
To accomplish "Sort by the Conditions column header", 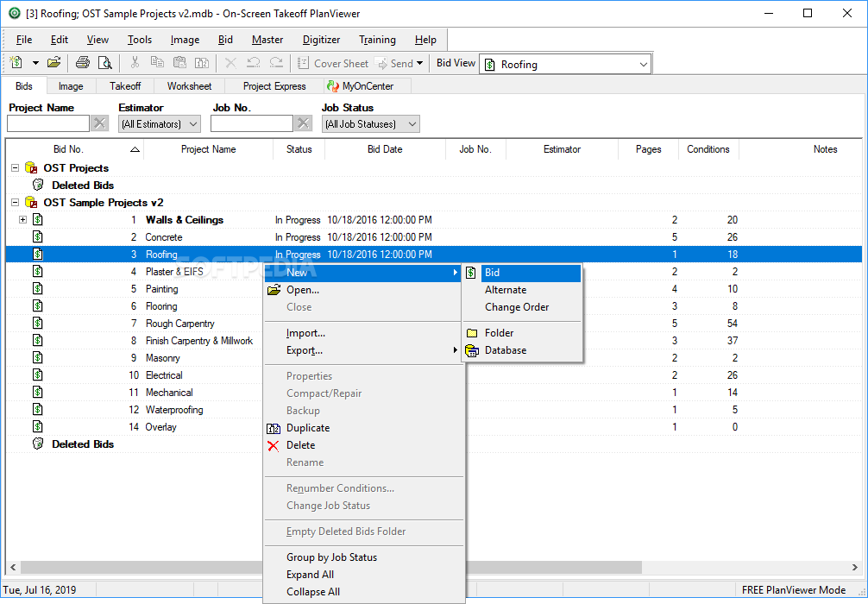I will (x=708, y=149).
